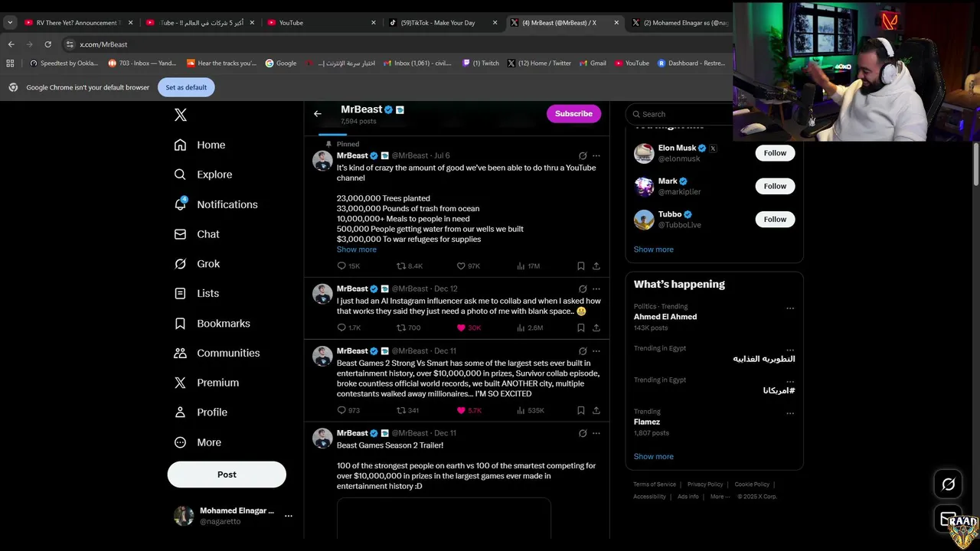Image resolution: width=980 pixels, height=551 pixels.
Task: Open Chat in the sidebar
Action: coord(197,234)
